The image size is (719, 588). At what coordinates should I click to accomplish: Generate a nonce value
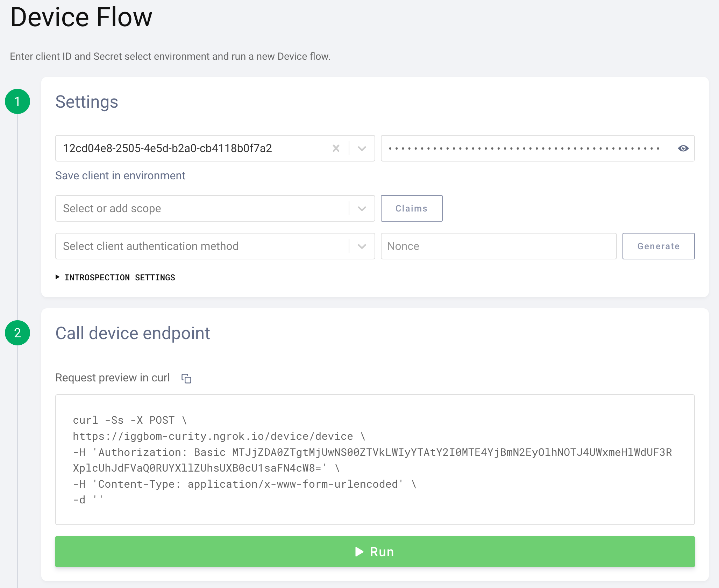click(x=658, y=246)
